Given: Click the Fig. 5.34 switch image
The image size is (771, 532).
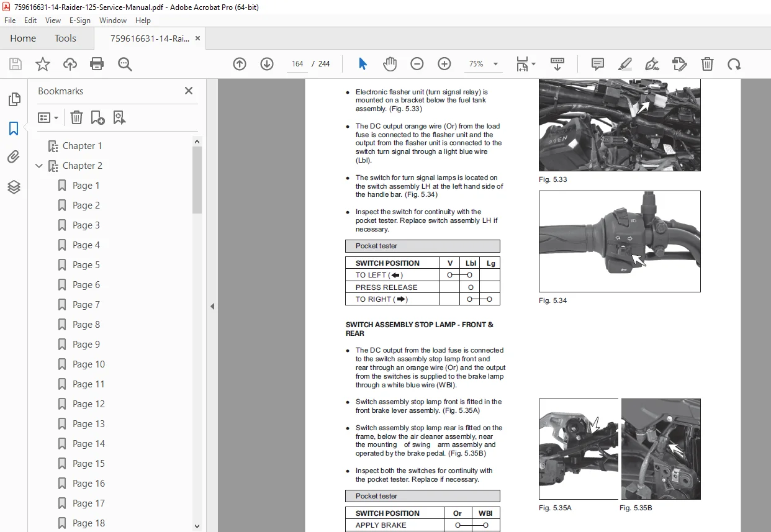Looking at the screenshot, I should 620,241.
